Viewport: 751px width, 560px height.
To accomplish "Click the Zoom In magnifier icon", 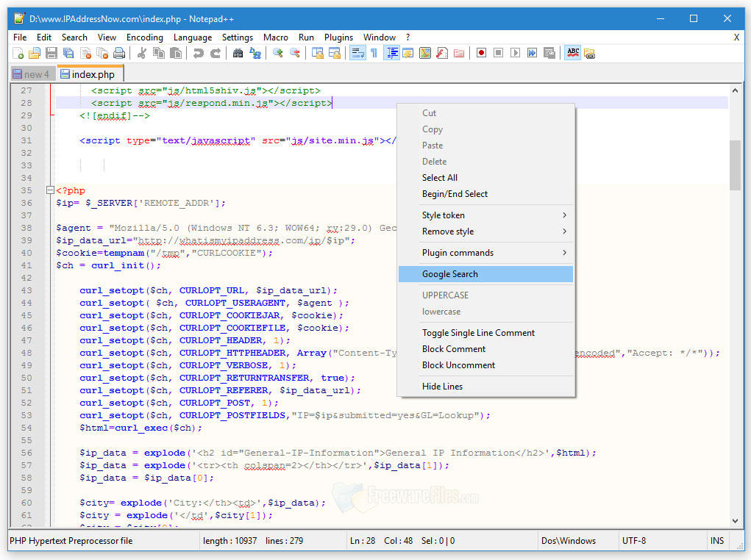I will point(277,52).
